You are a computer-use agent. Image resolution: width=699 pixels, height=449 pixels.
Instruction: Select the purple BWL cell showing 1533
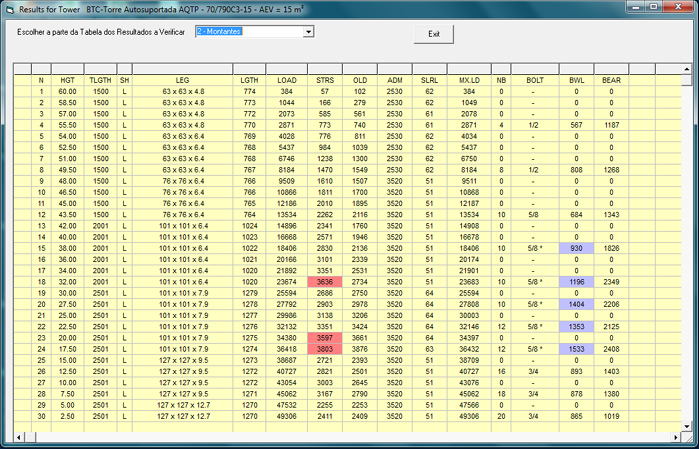577,348
